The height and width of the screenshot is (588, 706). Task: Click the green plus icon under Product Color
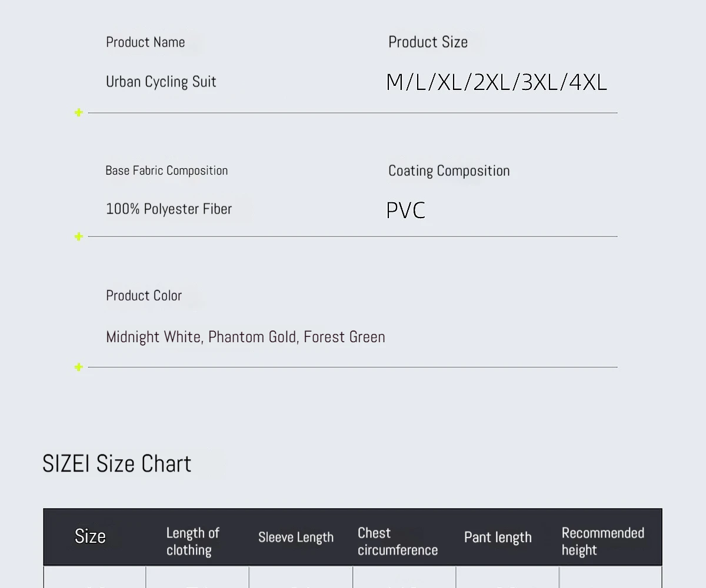point(79,367)
